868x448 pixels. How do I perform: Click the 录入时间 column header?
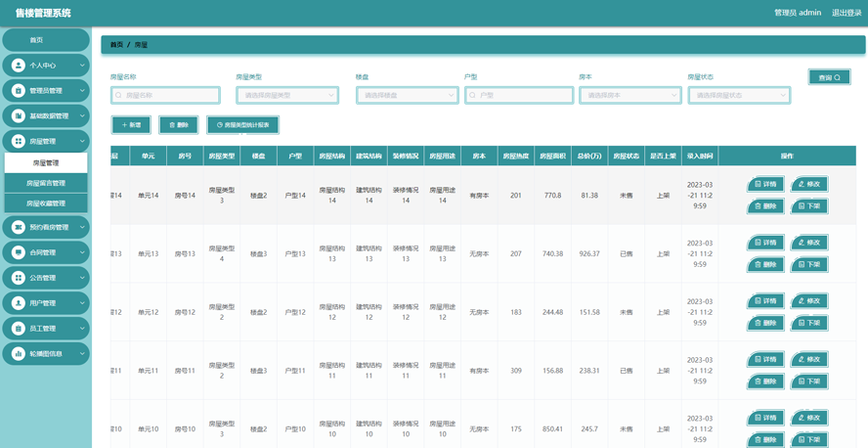(x=700, y=157)
